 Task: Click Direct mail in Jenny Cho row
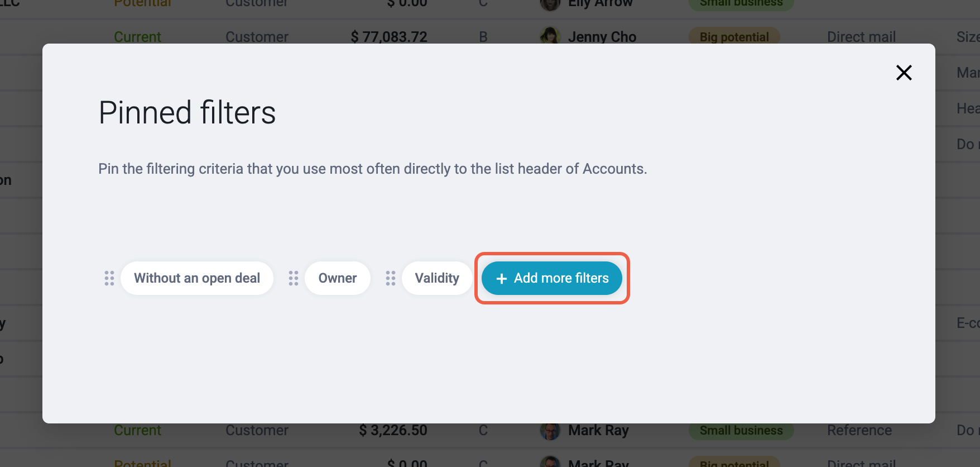tap(861, 37)
